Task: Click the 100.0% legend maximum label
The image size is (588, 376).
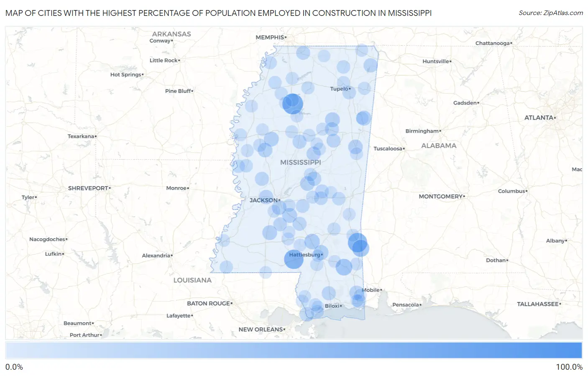Action: 569,367
